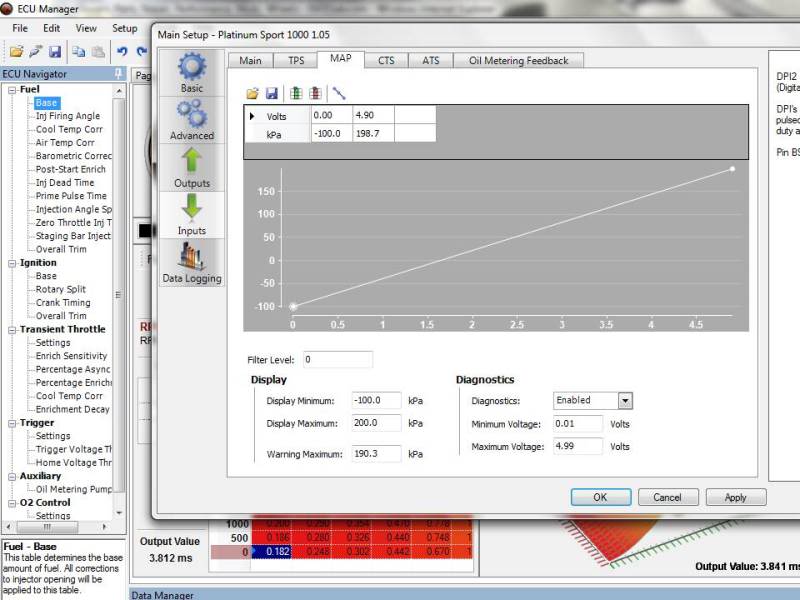Click the copy icon in main toolbar
Image resolution: width=800 pixels, height=600 pixels.
coord(79,52)
